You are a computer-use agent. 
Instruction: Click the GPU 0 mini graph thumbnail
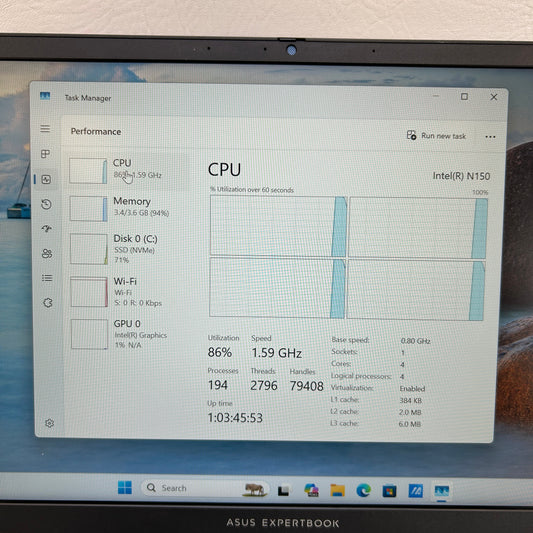click(89, 334)
